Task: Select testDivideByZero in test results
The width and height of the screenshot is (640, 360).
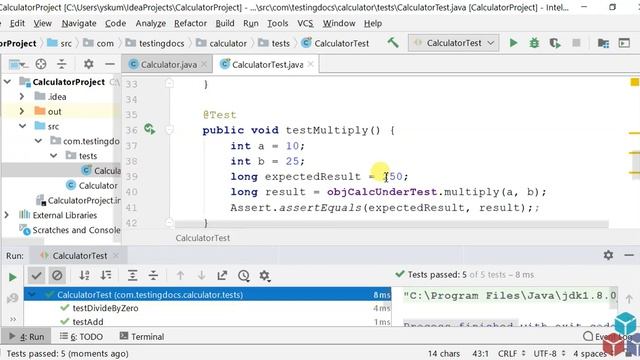Action: coord(105,308)
